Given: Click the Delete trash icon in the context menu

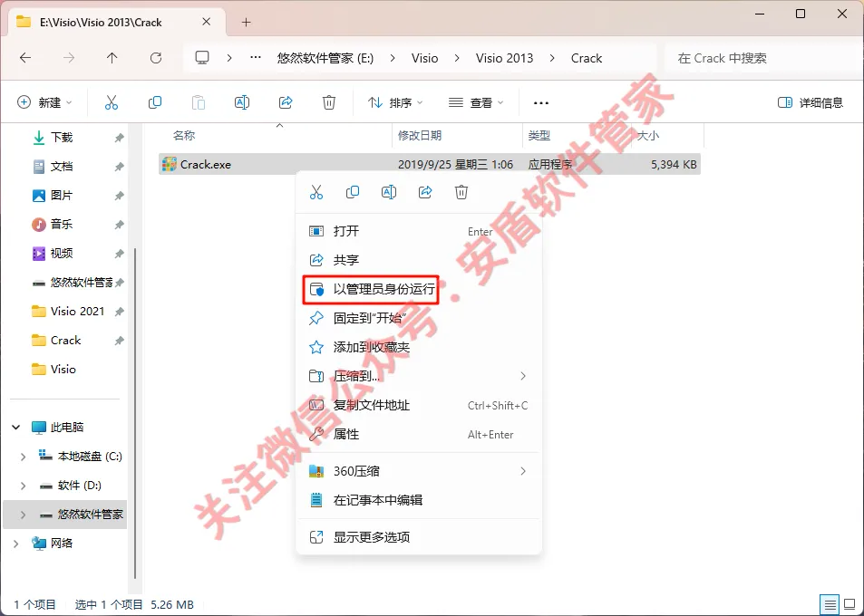Looking at the screenshot, I should pyautogui.click(x=461, y=192).
